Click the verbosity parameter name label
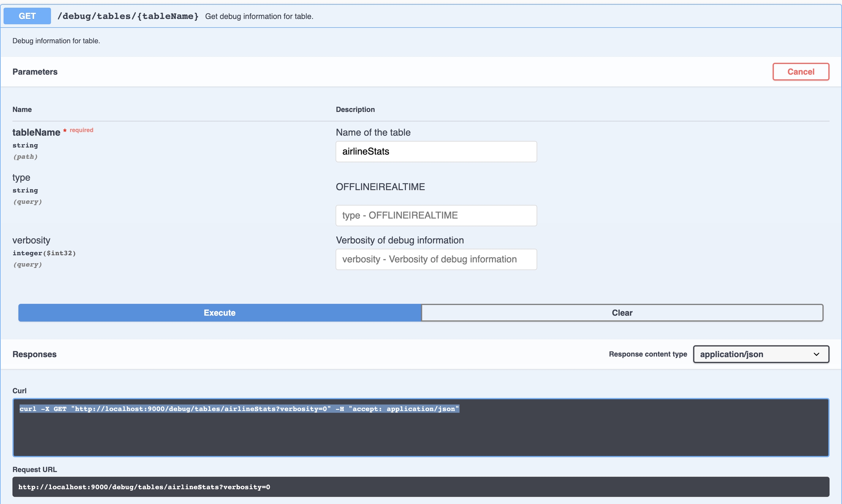Viewport: 842px width, 504px height. click(31, 240)
